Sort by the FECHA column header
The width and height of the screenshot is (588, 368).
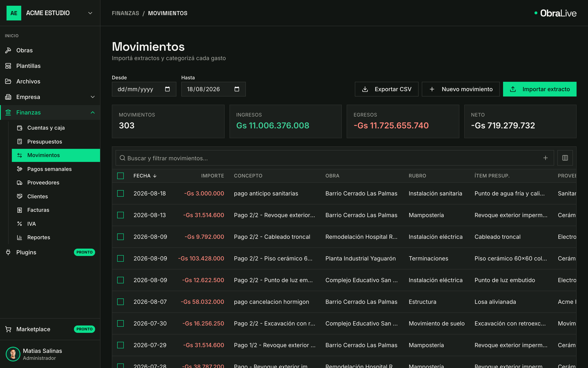pos(145,176)
